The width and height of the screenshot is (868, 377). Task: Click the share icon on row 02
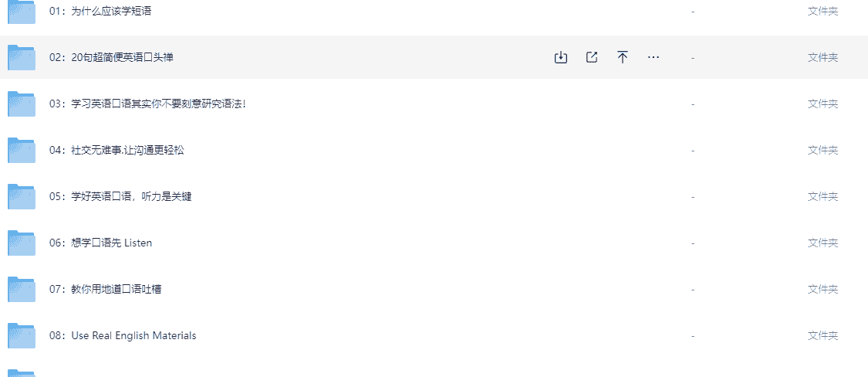(x=592, y=57)
